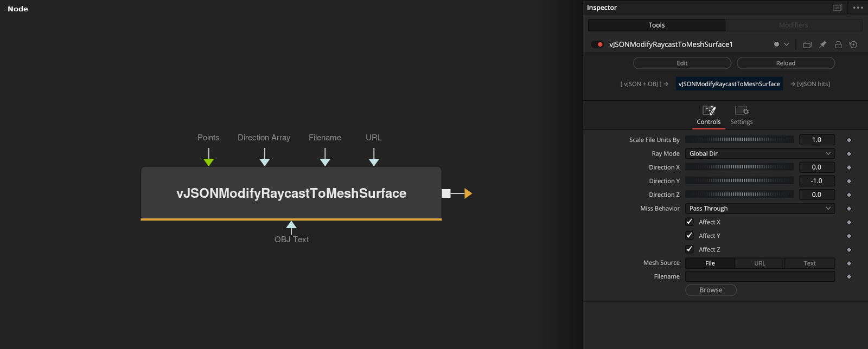Screen dimensions: 868x349
Task: Open the Miss Behavior dropdown
Action: (760, 209)
